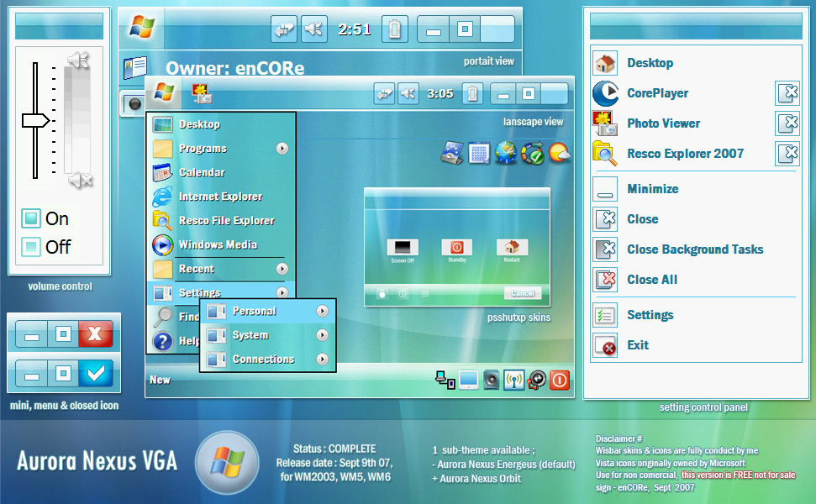816x504 pixels.
Task: Open the weather sun-and-cloud icon
Action: (x=560, y=153)
